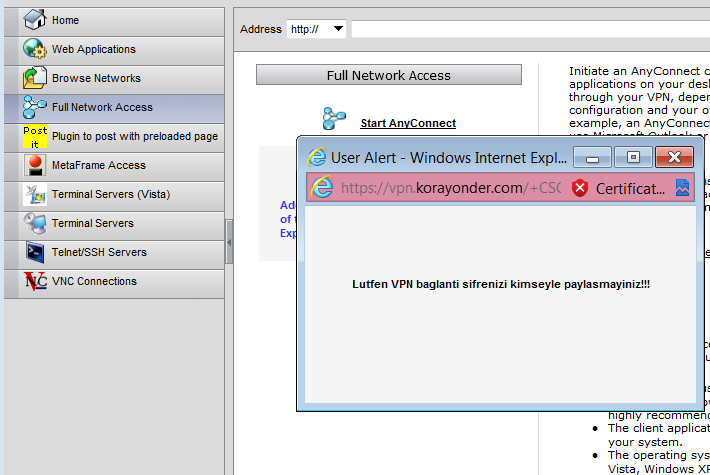Screen dimensions: 710x475
Task: Open the http:// protocol dropdown
Action: pyautogui.click(x=316, y=29)
